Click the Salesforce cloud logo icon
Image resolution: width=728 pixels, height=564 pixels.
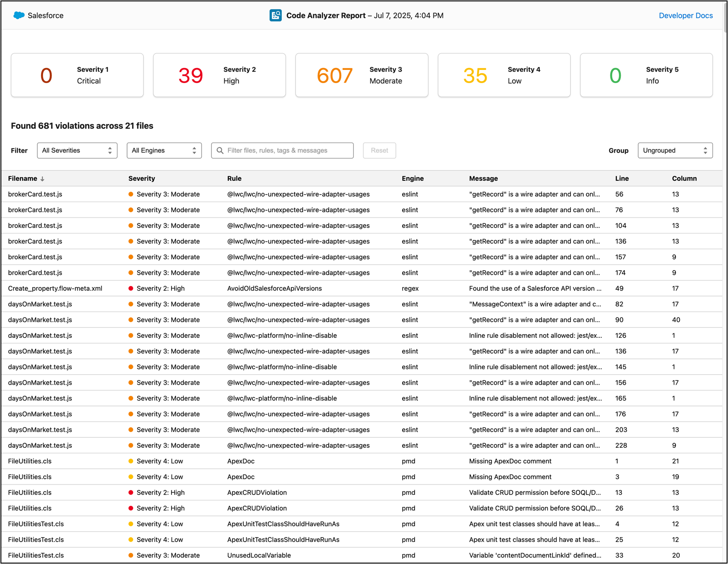19,15
